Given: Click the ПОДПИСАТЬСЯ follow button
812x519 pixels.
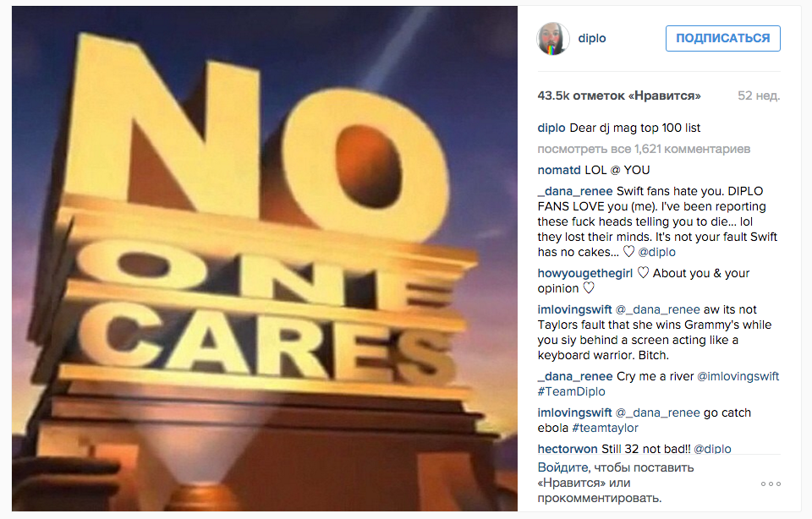Looking at the screenshot, I should click(x=723, y=38).
